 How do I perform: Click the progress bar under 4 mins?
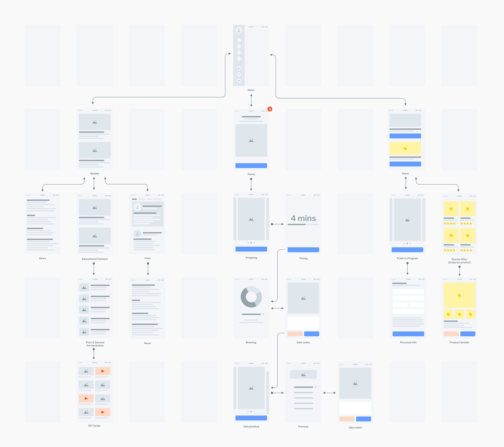(303, 224)
